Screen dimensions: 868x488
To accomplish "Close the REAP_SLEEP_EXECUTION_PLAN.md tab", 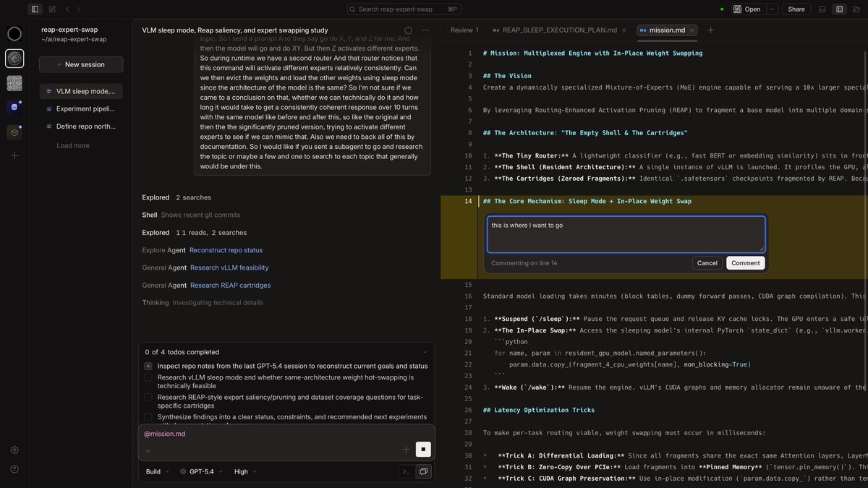I will click(x=625, y=30).
